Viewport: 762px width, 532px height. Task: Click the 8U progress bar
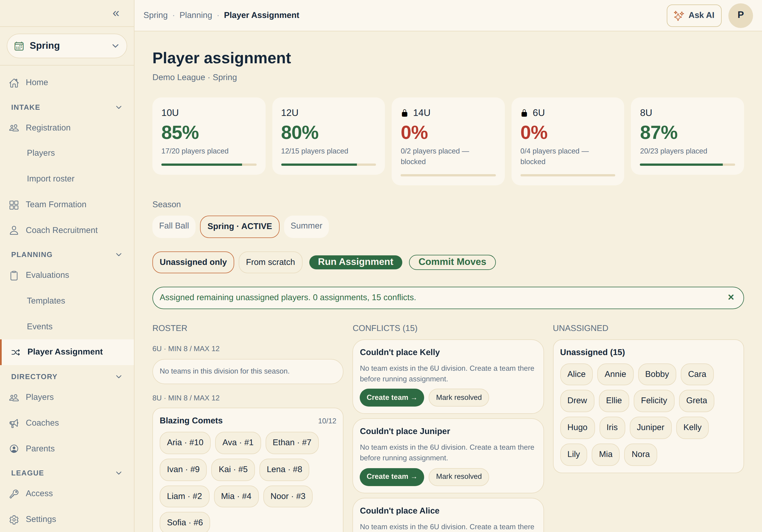687,165
